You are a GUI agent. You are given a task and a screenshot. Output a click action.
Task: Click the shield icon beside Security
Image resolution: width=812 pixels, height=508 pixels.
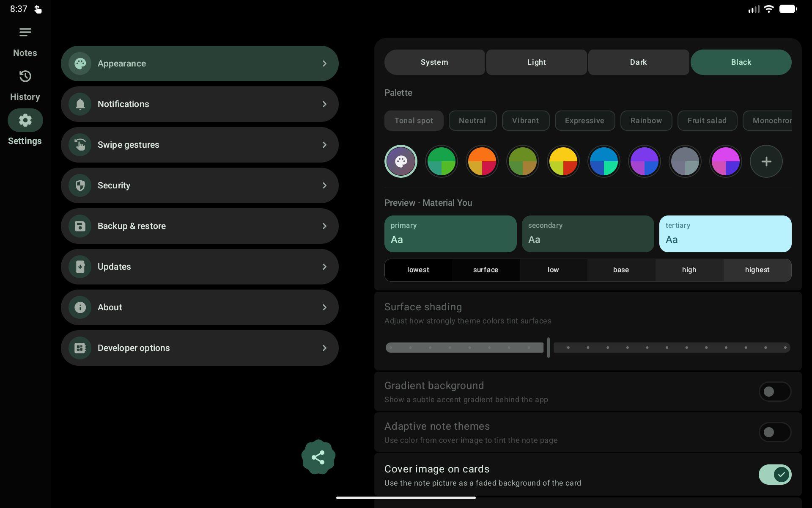80,185
